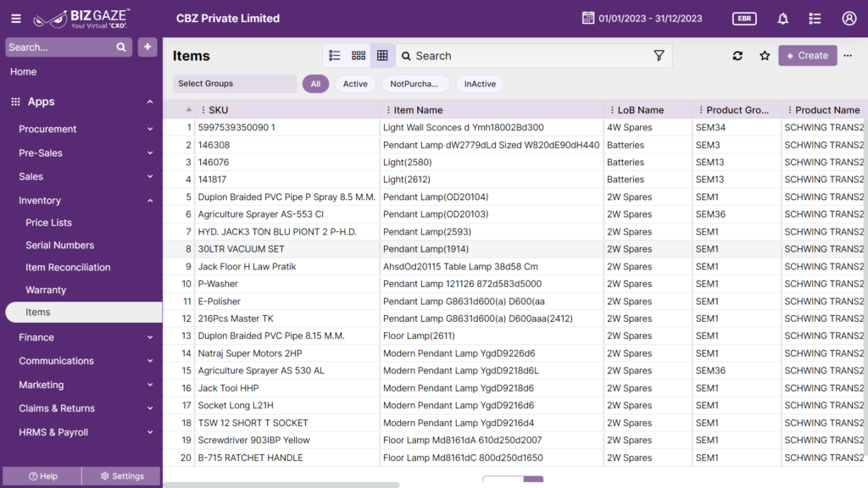868x488 pixels.
Task: Select the All filter chip
Action: [315, 84]
